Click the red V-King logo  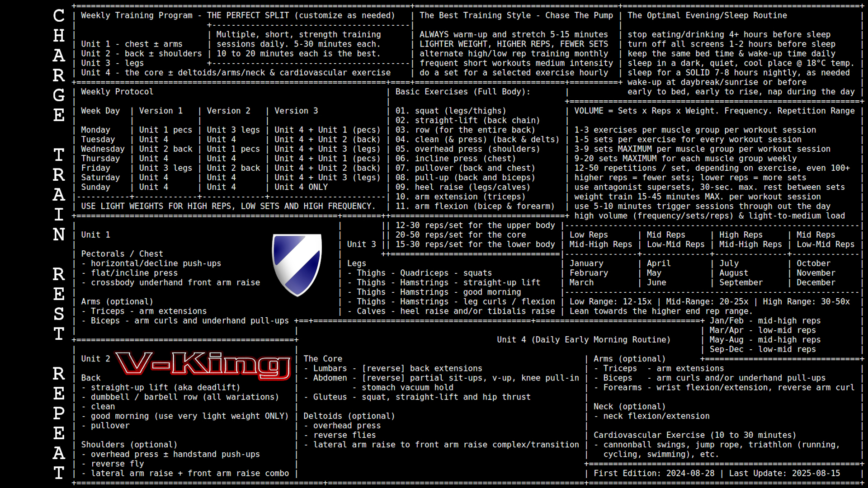tap(203, 365)
